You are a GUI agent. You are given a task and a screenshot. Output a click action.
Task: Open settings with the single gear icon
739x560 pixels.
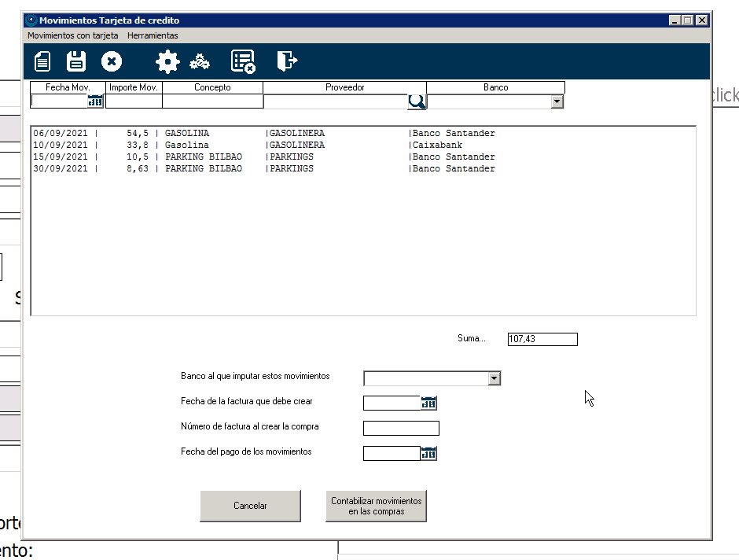coord(167,61)
